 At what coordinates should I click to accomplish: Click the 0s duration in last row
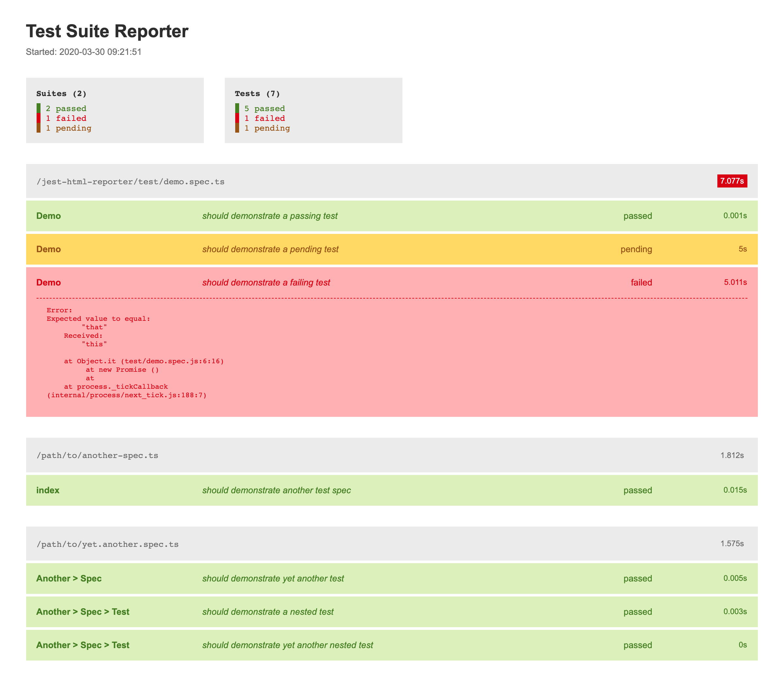pyautogui.click(x=743, y=645)
